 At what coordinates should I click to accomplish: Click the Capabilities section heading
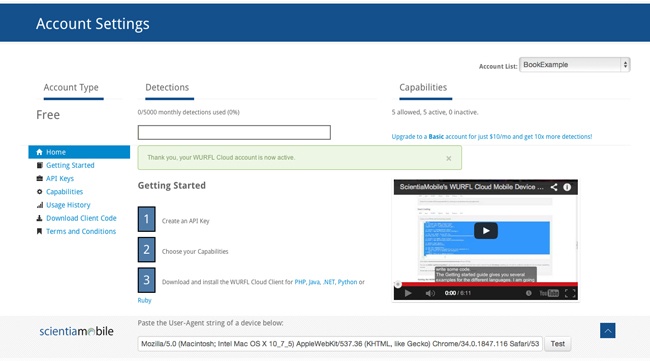click(423, 87)
